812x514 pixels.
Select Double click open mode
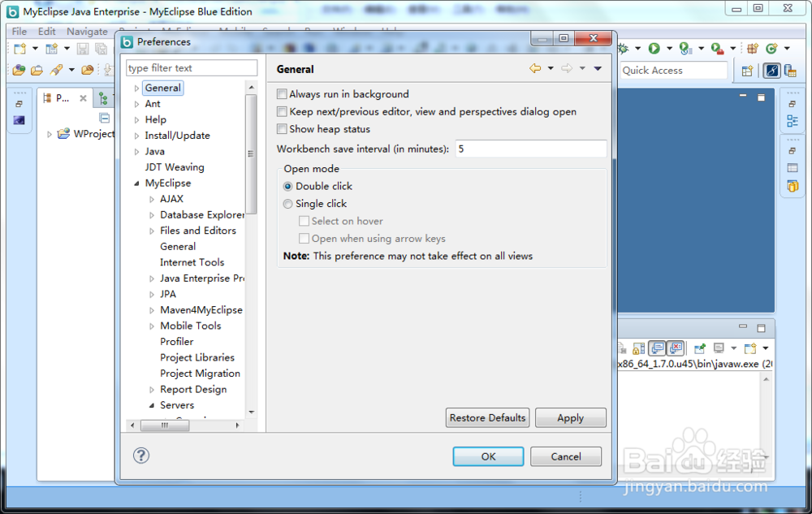[288, 186]
